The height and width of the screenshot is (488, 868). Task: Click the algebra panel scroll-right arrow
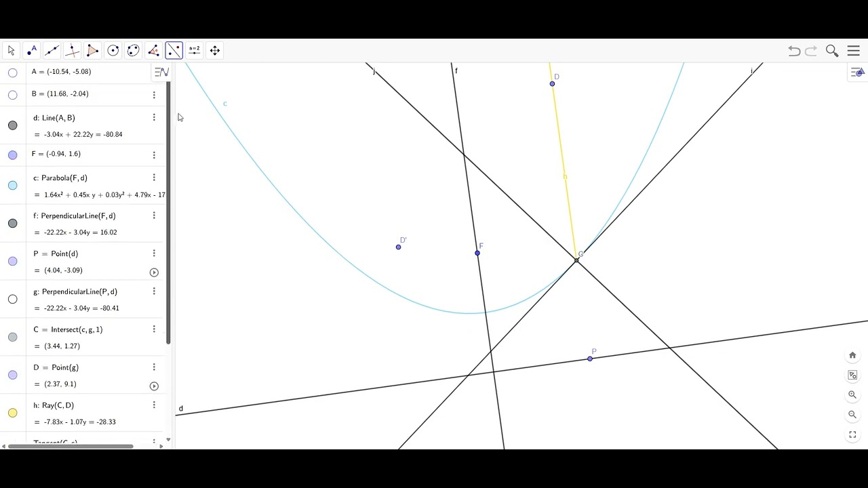pyautogui.click(x=161, y=446)
